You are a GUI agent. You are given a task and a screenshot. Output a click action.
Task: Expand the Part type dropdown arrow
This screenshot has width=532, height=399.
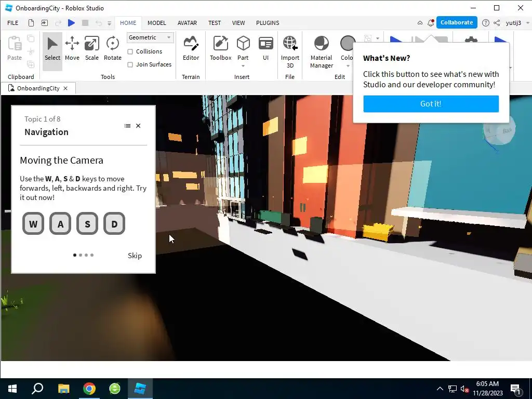tap(243, 66)
